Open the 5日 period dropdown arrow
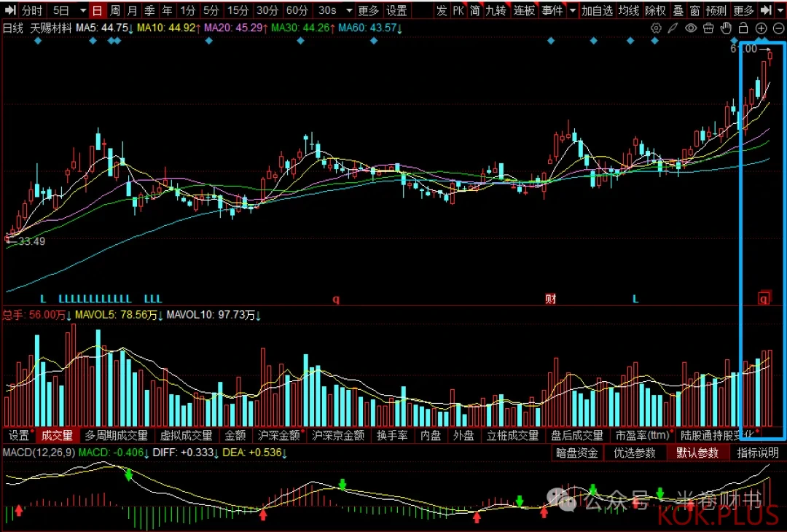Viewport: 787px width, 532px height. 83,10
